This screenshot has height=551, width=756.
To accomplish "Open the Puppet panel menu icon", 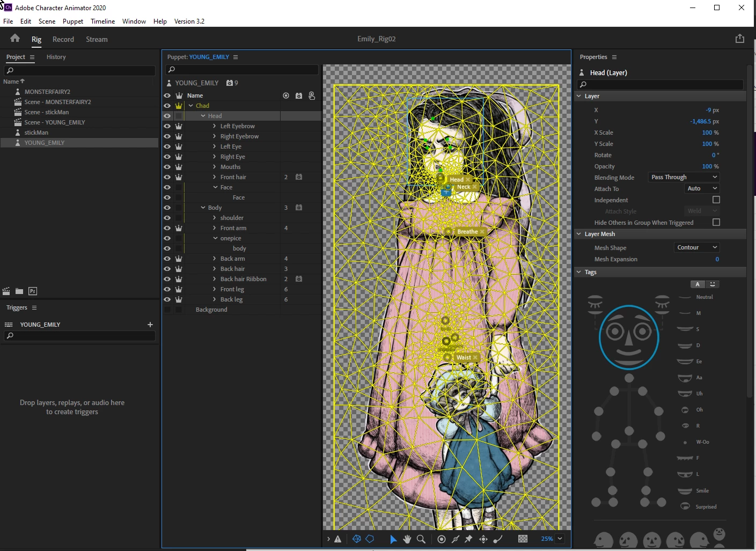I will (236, 57).
